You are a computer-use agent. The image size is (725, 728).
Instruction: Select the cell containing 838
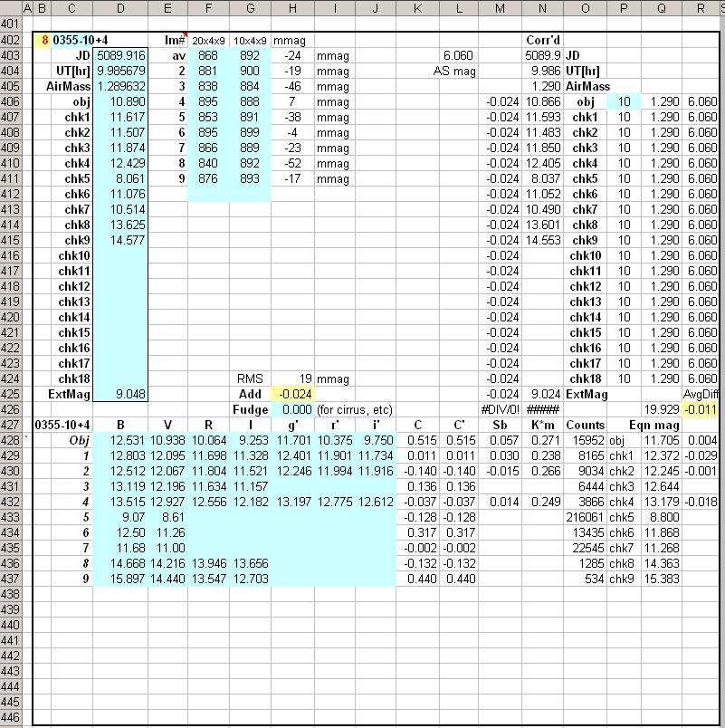click(x=208, y=86)
